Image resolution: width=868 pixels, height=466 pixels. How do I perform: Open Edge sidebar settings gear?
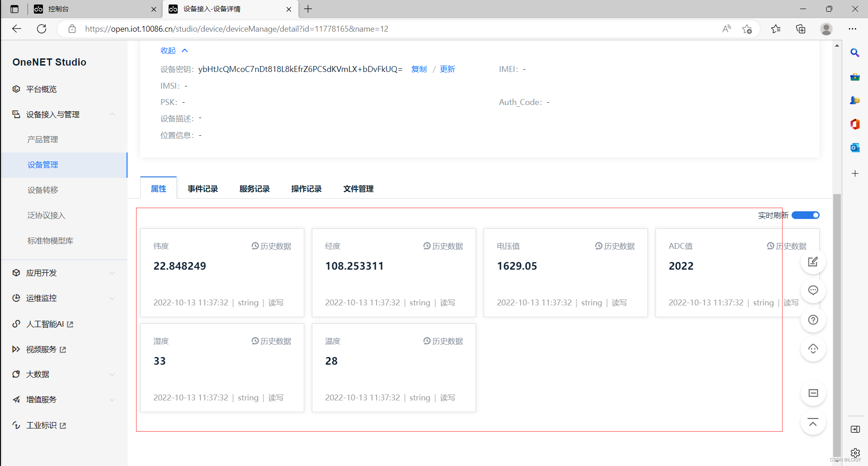click(855, 453)
